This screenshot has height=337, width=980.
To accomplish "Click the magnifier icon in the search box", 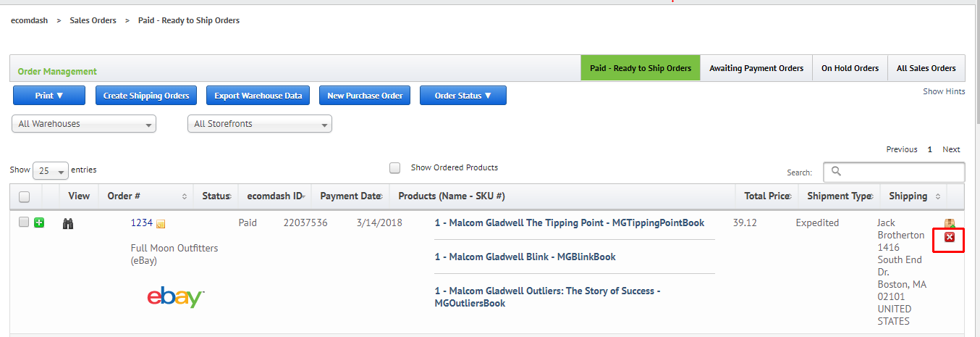I will tap(836, 171).
